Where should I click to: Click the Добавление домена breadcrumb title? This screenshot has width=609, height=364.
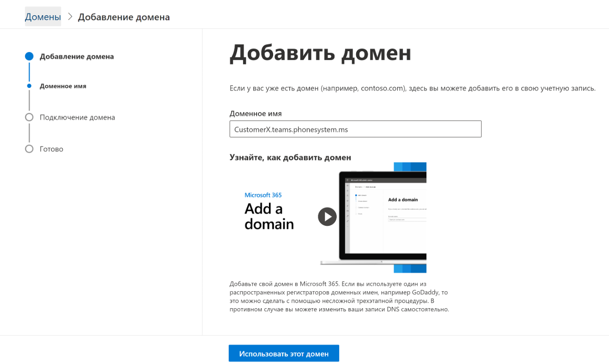[124, 17]
